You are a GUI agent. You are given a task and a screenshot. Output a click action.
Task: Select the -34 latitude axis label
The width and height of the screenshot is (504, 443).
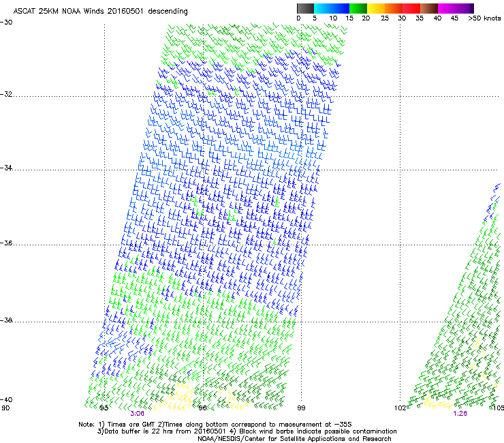6,168
